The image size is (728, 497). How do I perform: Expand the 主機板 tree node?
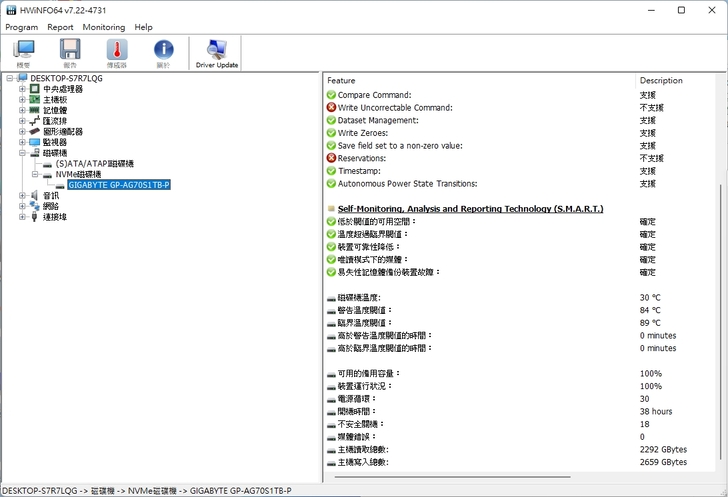pos(22,99)
